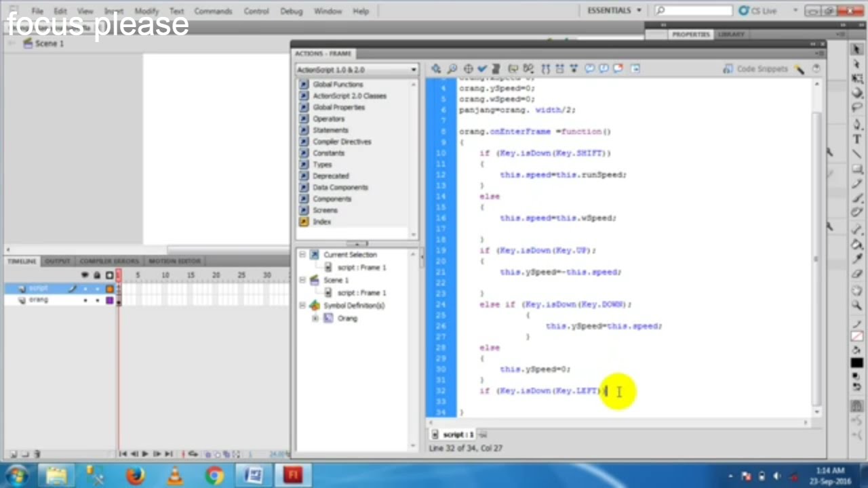Switch to the MOTION EDITOR tab
This screenshot has height=488, width=868.
click(x=174, y=261)
